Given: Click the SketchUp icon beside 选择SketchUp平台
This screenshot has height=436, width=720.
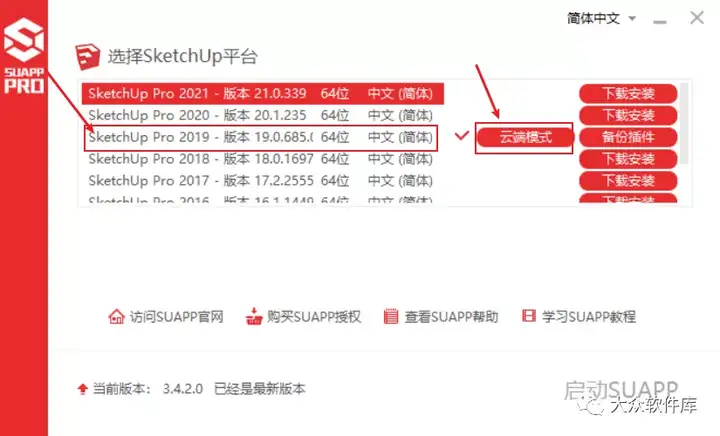Looking at the screenshot, I should click(87, 57).
